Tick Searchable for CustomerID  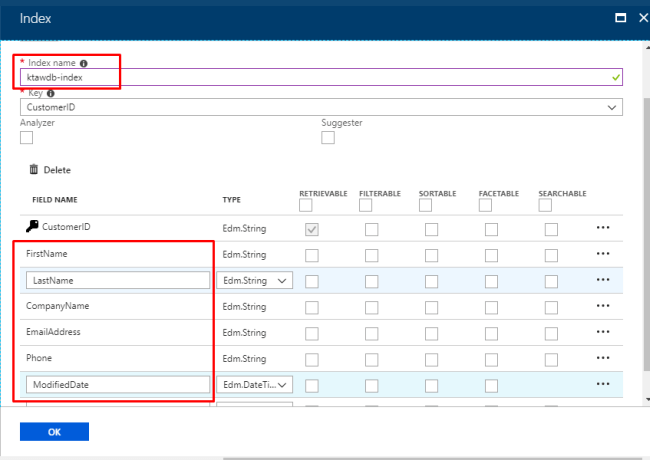pyautogui.click(x=551, y=230)
